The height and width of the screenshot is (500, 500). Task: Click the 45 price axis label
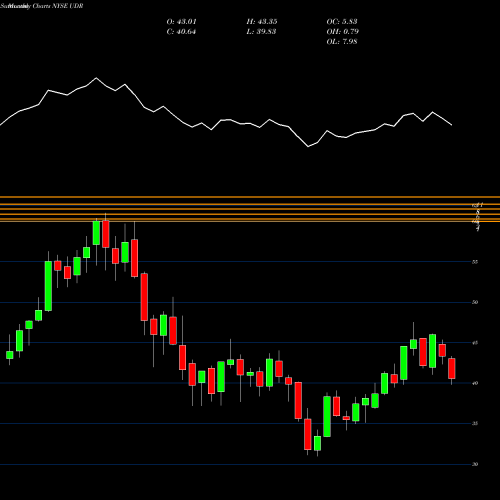(475, 343)
